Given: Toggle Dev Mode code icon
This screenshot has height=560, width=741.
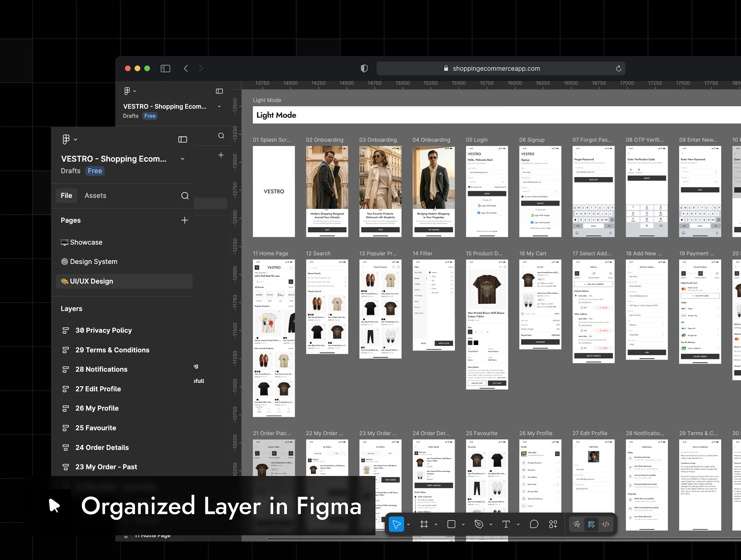Looking at the screenshot, I should tap(606, 524).
